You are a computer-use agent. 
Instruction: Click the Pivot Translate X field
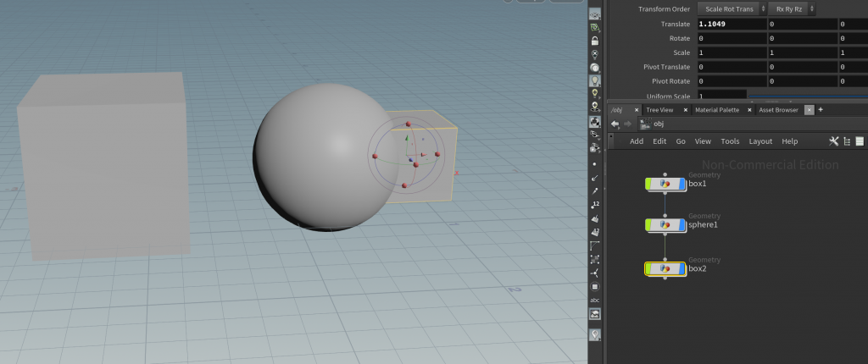click(732, 67)
